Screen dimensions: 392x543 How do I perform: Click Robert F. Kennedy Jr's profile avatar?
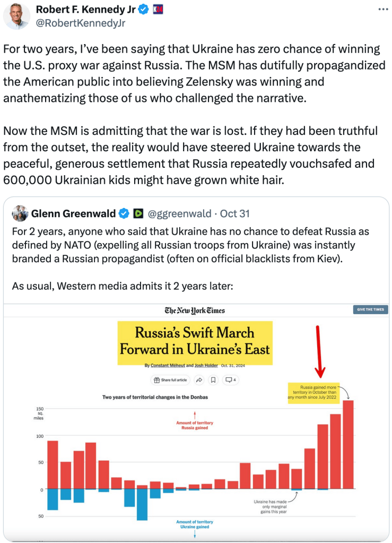16,16
